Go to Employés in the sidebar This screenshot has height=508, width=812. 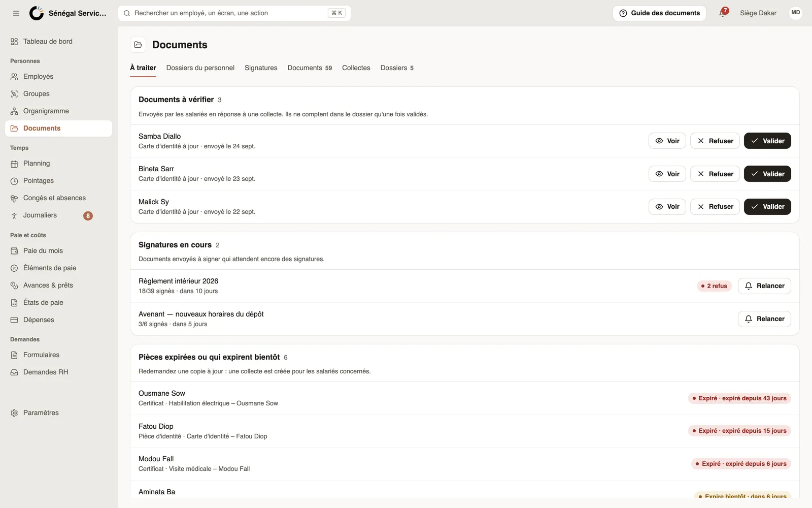58,77
